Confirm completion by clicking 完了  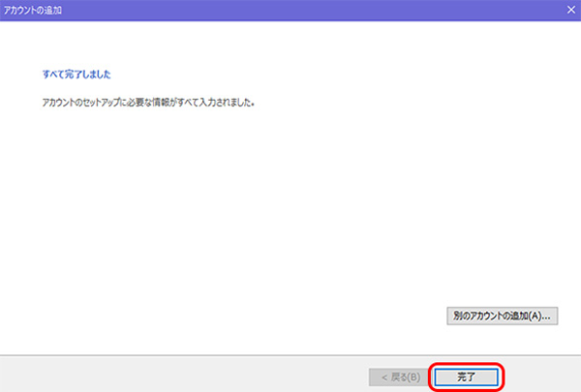tap(466, 376)
